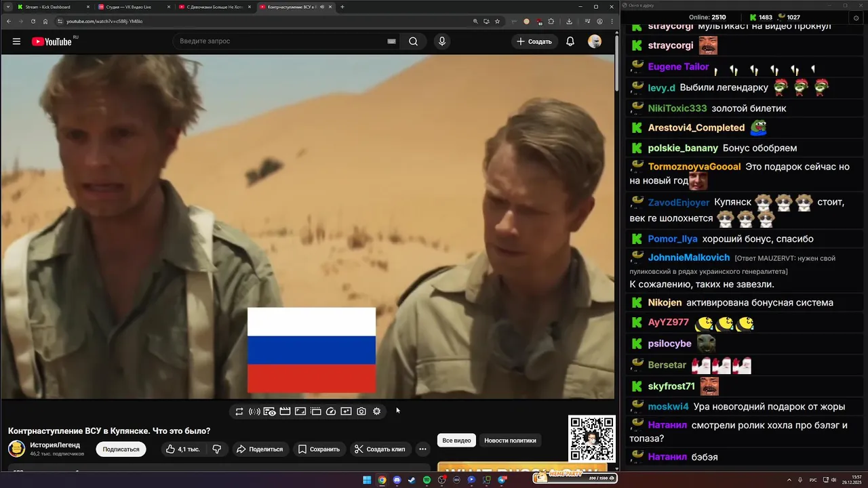Open new browser tab with plus
This screenshot has height=488, width=868.
[342, 7]
